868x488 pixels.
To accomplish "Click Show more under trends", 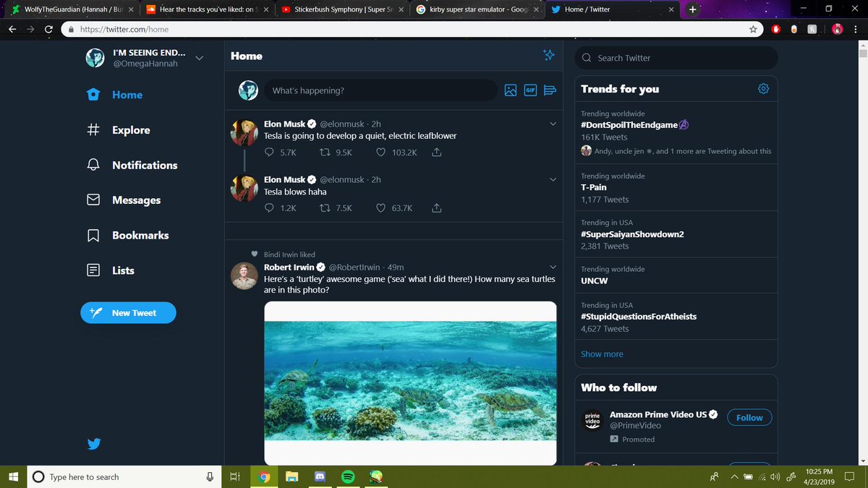I will click(602, 354).
